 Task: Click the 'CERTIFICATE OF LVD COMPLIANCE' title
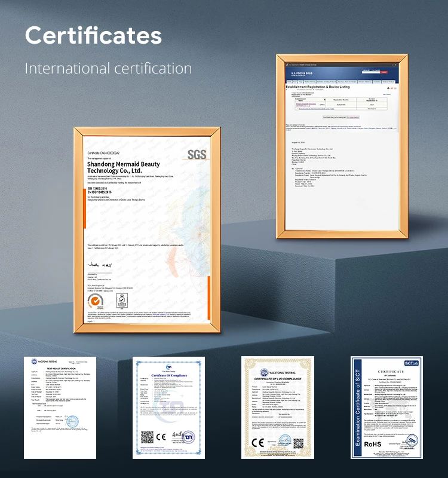pyautogui.click(x=278, y=379)
